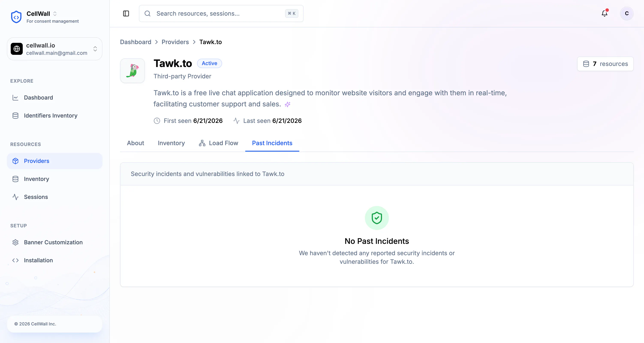This screenshot has height=343, width=644.
Task: Open Banner Customization in the sidebar
Action: (x=54, y=242)
